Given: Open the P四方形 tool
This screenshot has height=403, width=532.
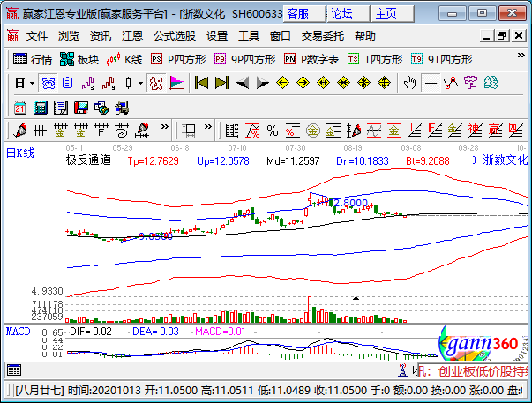Looking at the screenshot, I should 178,59.
